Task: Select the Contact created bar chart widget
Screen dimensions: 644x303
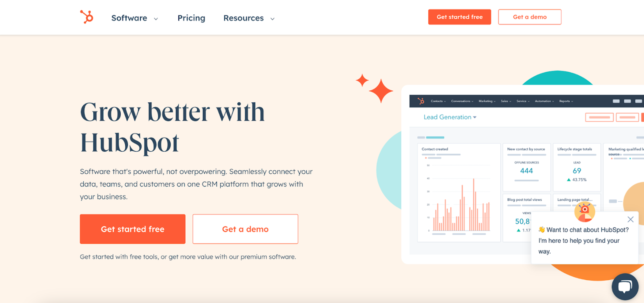Action: [x=459, y=193]
